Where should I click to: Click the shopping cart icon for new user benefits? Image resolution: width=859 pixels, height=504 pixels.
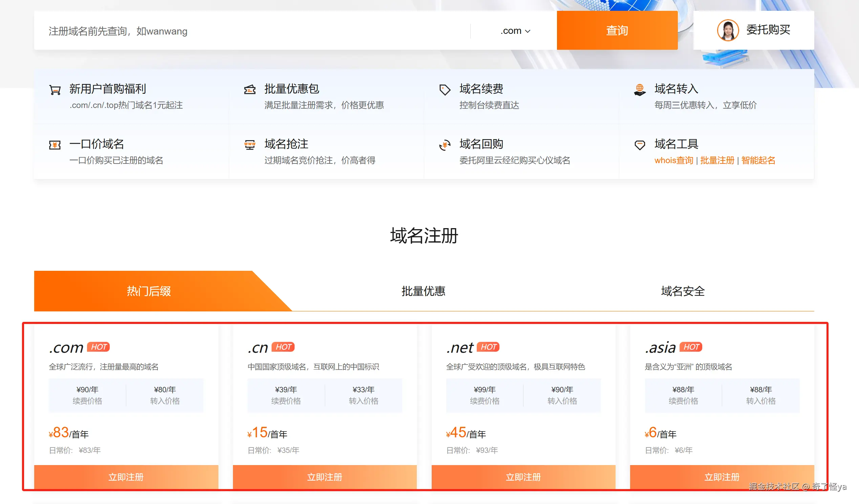point(55,90)
